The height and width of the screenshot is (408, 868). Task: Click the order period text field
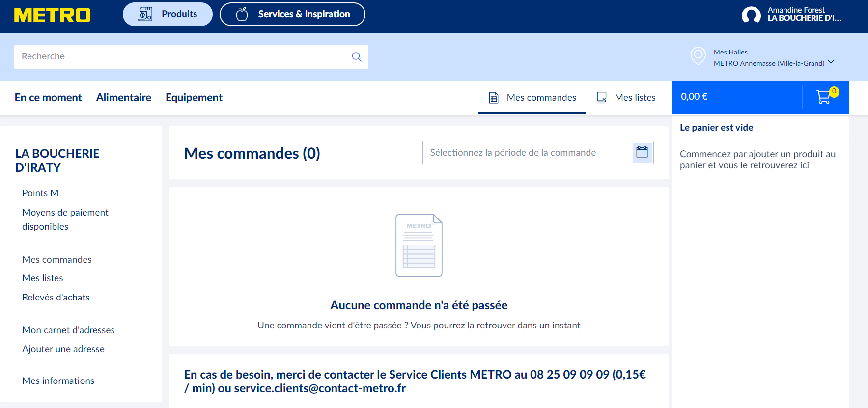528,153
